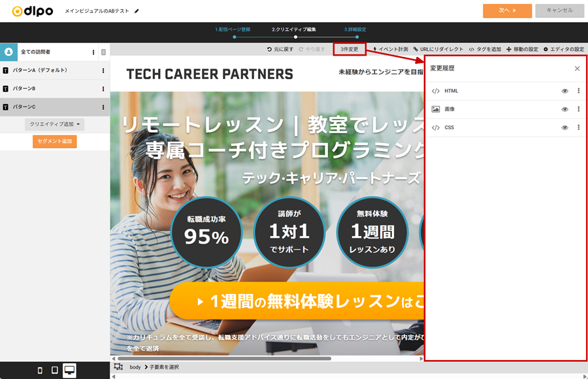Go to step 1.配信ページ登録

(x=233, y=29)
